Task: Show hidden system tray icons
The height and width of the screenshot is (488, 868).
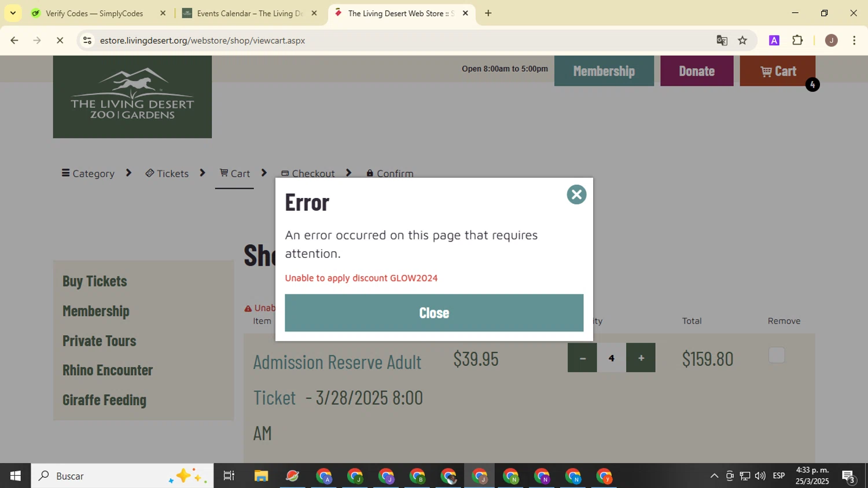Action: coord(714,476)
